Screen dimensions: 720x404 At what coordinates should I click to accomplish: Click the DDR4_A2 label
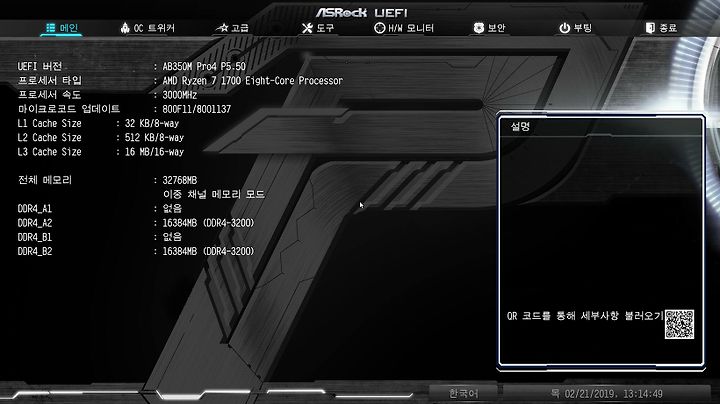click(34, 223)
